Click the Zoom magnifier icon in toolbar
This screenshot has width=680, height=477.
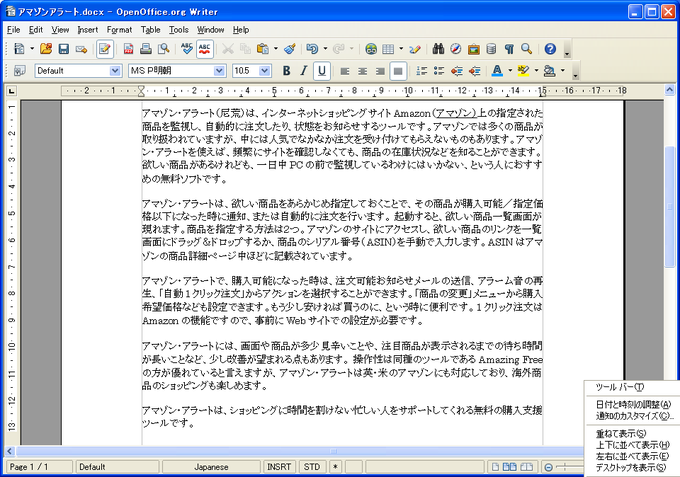527,49
